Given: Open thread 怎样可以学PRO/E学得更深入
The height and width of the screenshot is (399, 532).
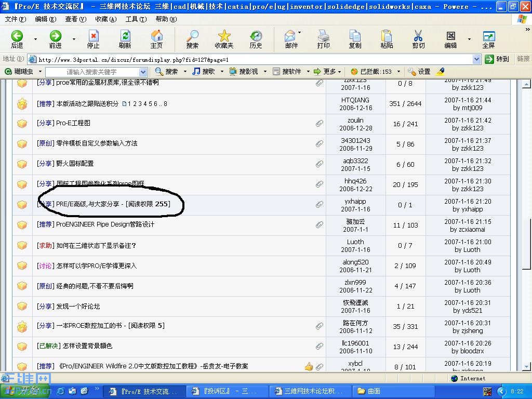Looking at the screenshot, I should tap(96, 265).
